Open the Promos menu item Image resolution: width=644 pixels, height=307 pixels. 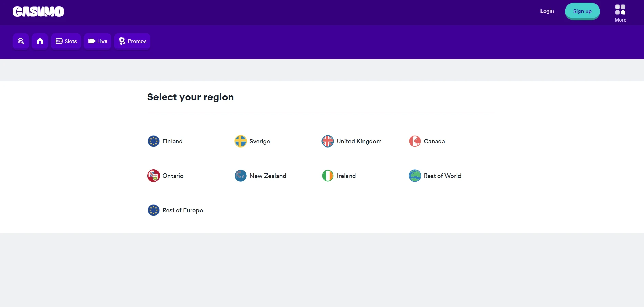132,41
